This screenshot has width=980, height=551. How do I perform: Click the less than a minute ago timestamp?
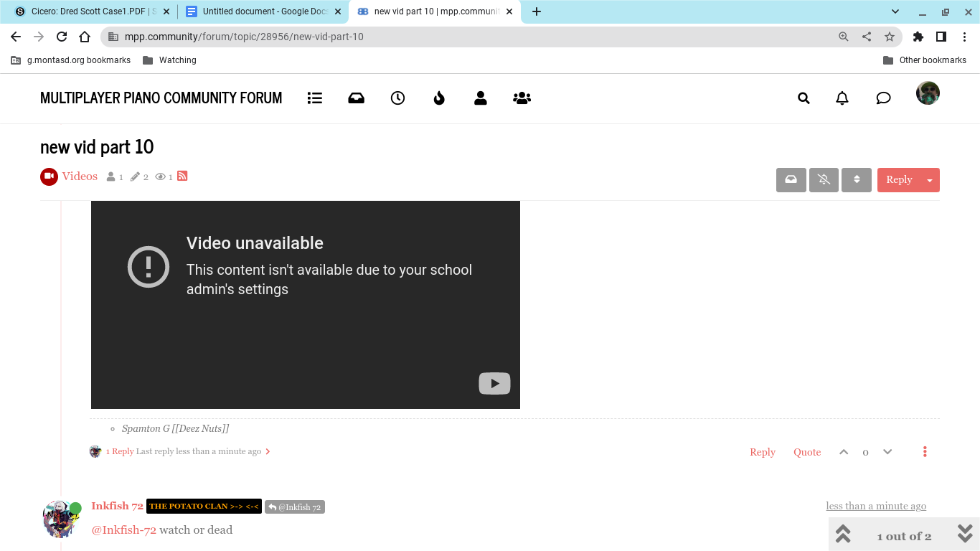click(876, 506)
